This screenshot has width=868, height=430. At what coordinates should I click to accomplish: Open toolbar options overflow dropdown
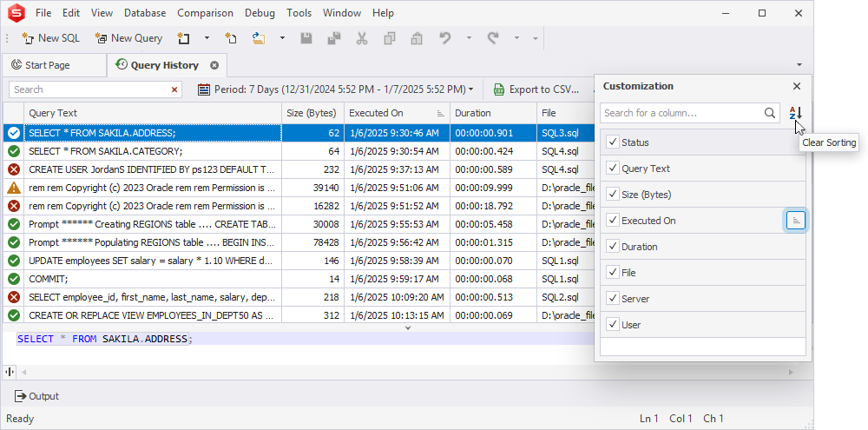536,38
